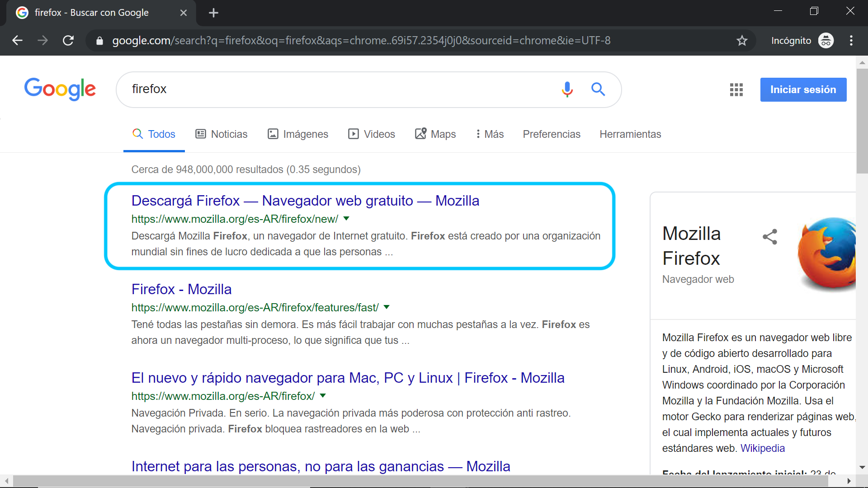Click the Incógnito profile icon
Viewport: 868px width, 488px height.
coord(826,41)
